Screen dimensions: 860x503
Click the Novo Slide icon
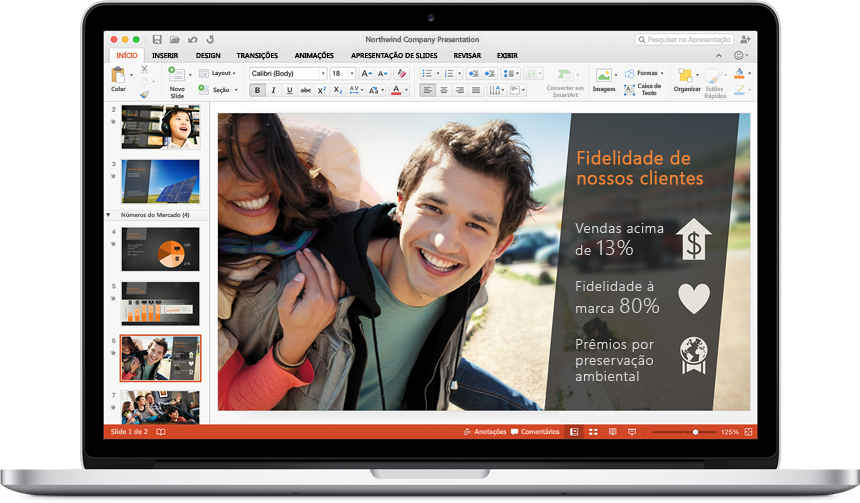(x=176, y=75)
